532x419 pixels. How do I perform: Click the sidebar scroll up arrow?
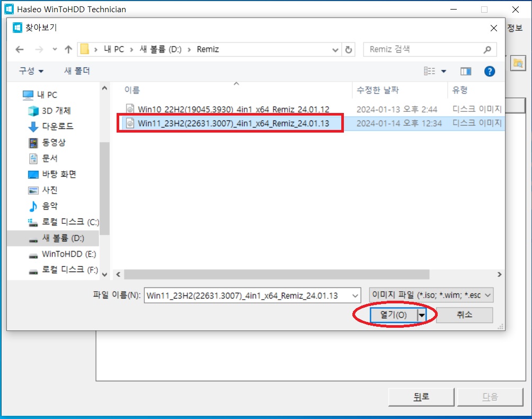pyautogui.click(x=104, y=88)
